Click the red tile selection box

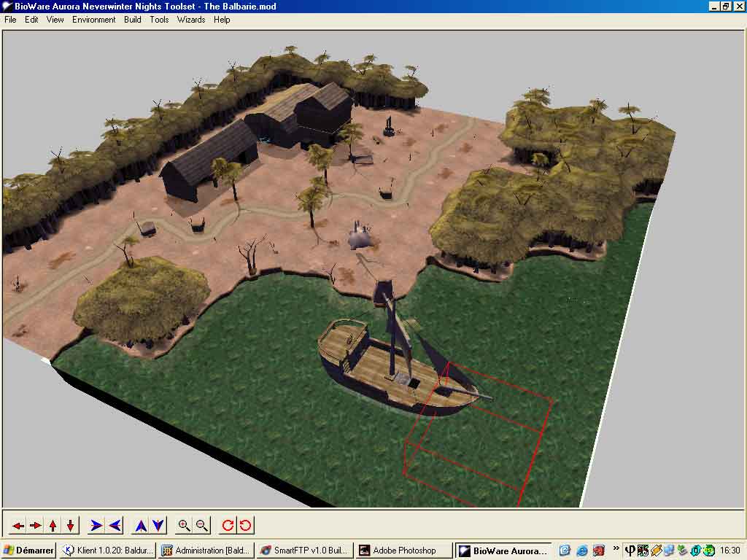click(x=479, y=436)
